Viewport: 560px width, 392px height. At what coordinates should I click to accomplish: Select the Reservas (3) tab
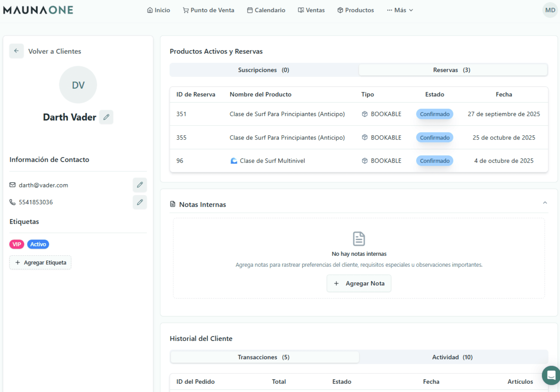452,70
